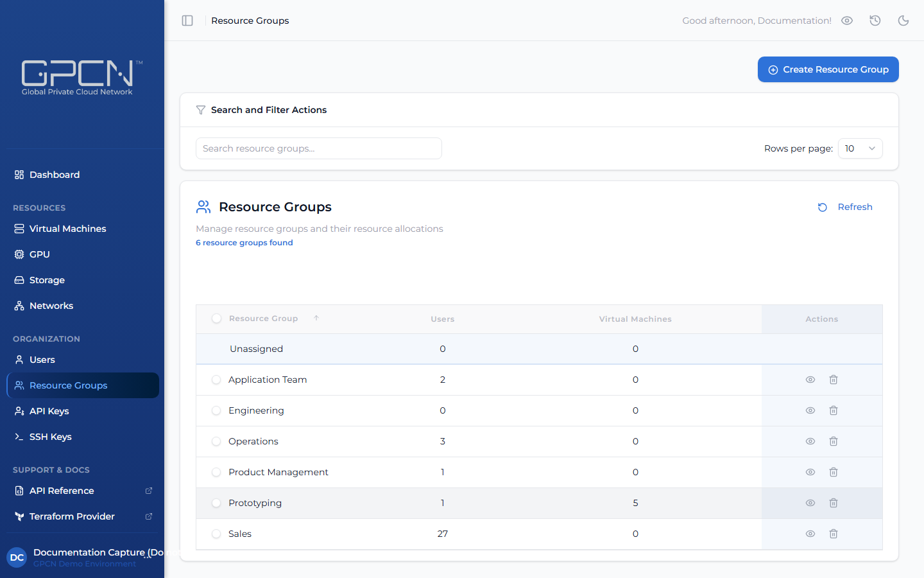Open Networks in sidebar
This screenshot has width=924, height=578.
83,306
